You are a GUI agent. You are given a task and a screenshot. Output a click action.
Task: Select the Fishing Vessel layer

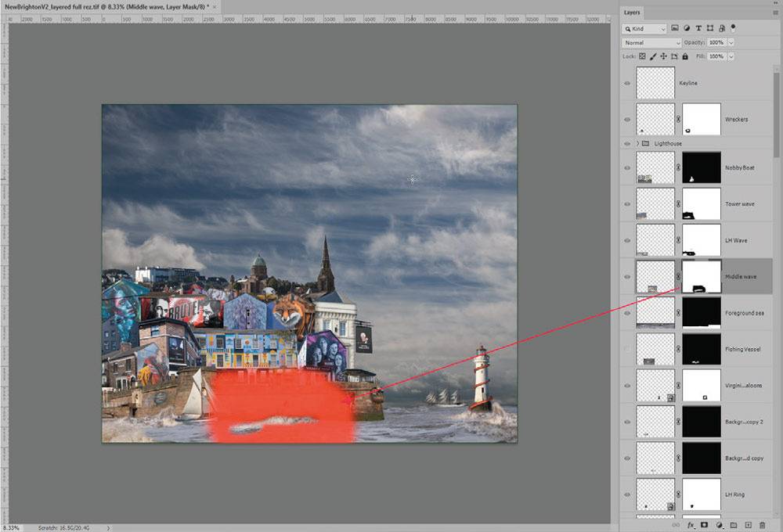point(697,350)
